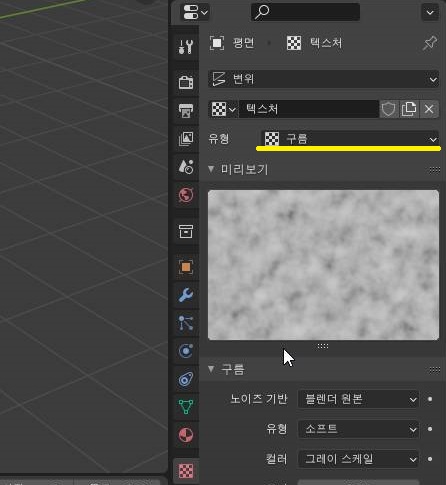Click the 평면 object breadcrumb icon
This screenshot has height=485, width=446.
217,43
